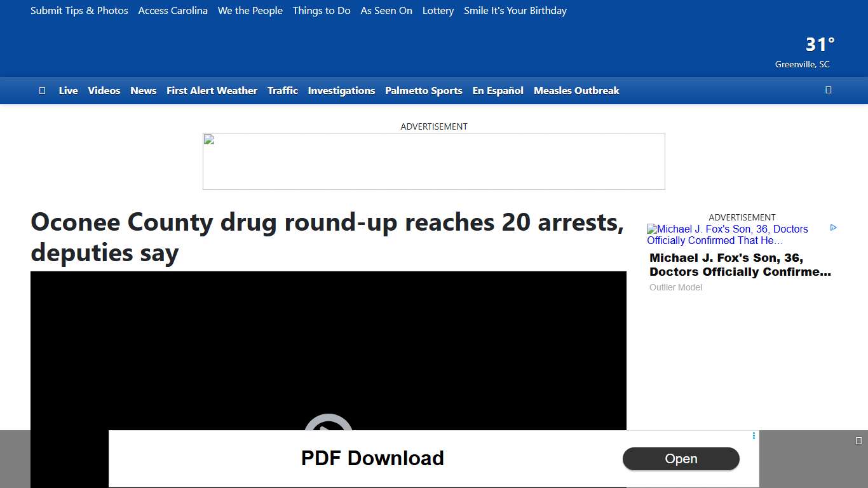This screenshot has height=488, width=868.
Task: Select Investigations from the nav bar
Action: [341, 90]
